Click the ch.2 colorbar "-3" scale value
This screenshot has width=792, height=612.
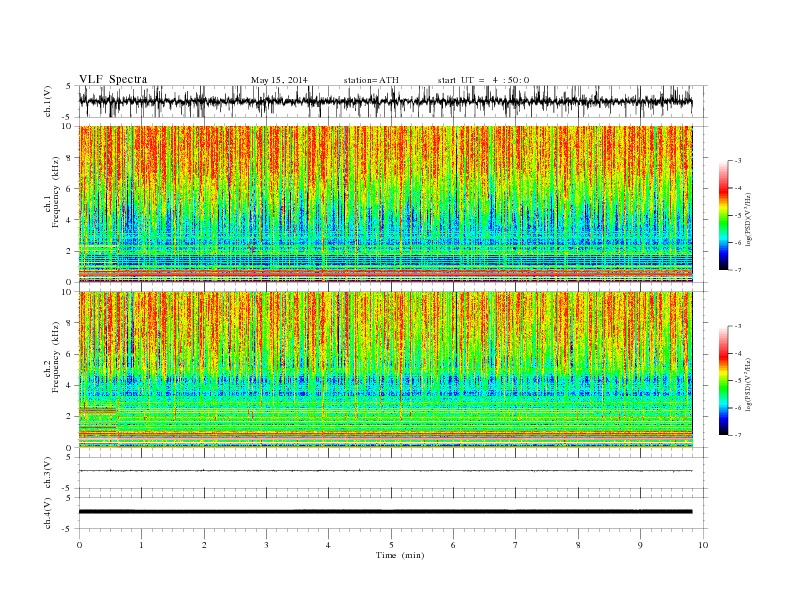pos(738,326)
